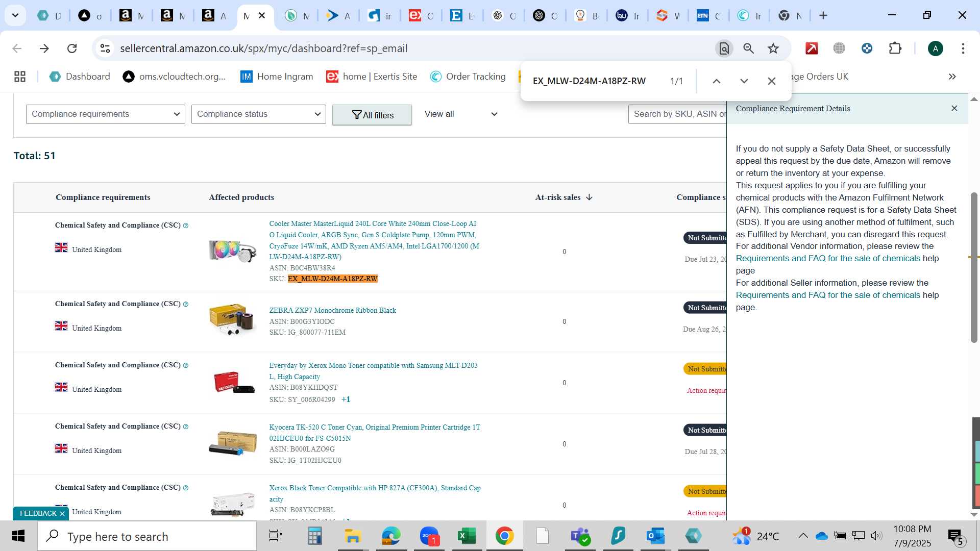Viewport: 980px width, 551px height.
Task: Open the Cooler Master MasterLiquid product link
Action: tap(374, 240)
